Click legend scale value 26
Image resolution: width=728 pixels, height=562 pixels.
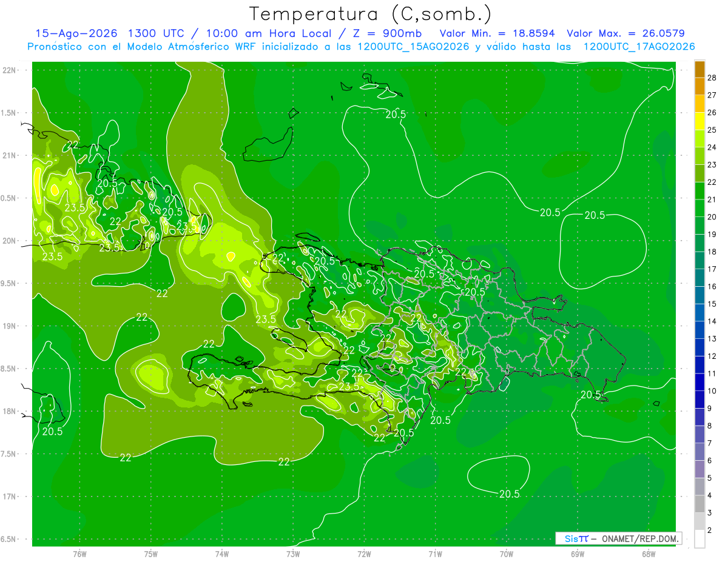click(713, 113)
